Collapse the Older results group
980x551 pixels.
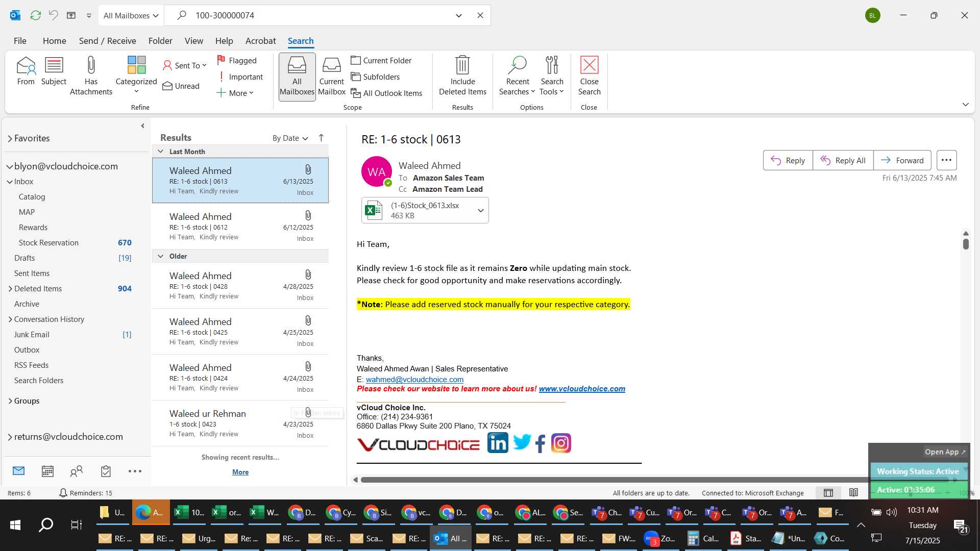pyautogui.click(x=160, y=256)
